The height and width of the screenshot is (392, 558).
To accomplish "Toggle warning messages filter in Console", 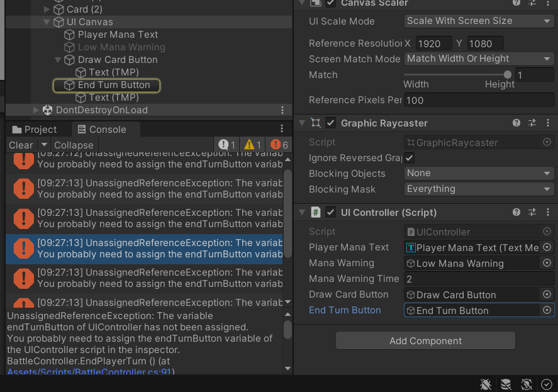I will pos(252,145).
